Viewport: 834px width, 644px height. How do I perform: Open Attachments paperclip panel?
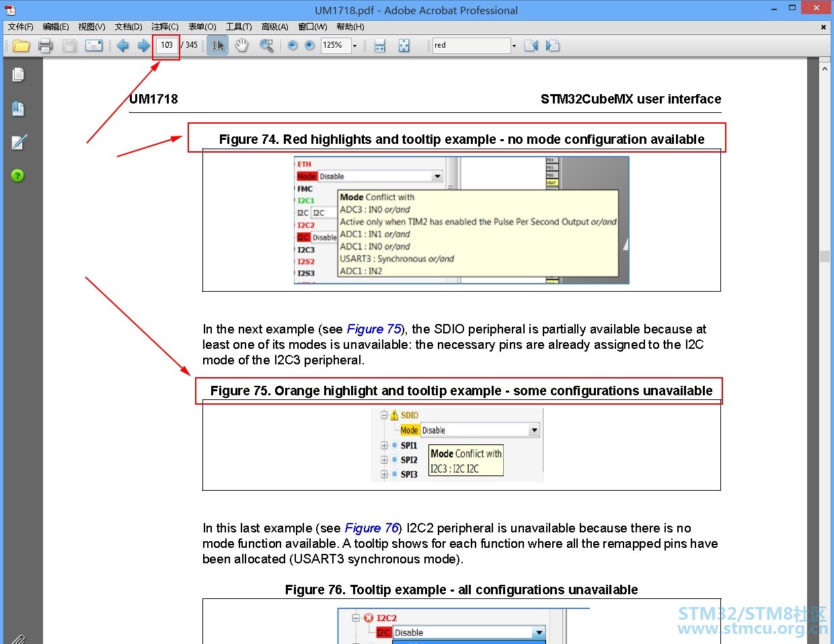(x=18, y=638)
